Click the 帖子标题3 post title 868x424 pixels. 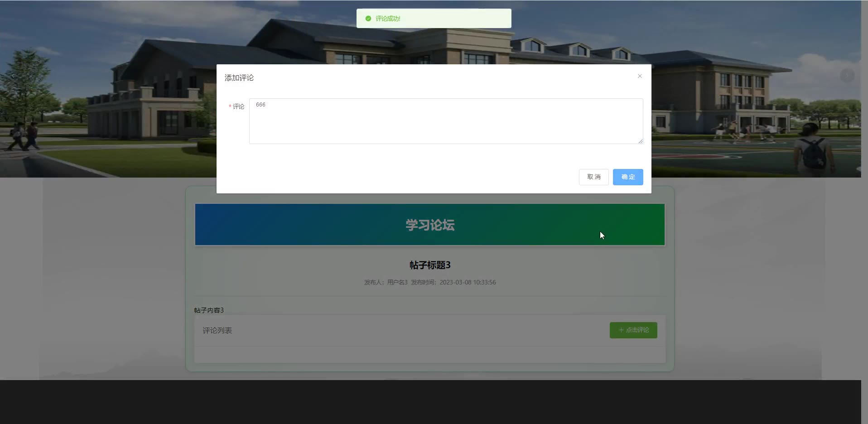[x=430, y=265]
